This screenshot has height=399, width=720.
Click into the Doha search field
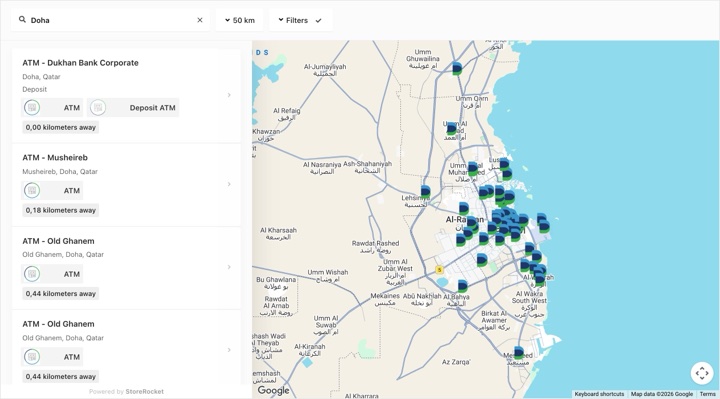pyautogui.click(x=111, y=20)
